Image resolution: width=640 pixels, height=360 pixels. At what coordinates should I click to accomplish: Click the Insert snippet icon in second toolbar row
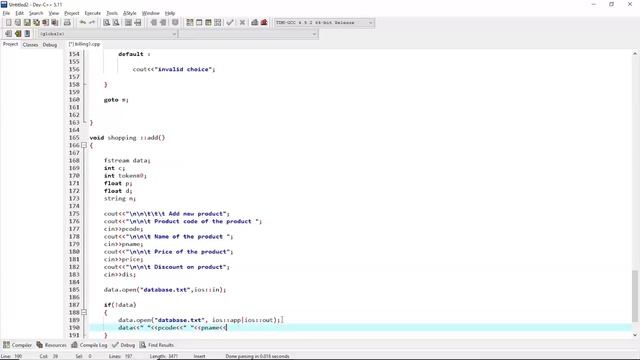click(8, 33)
